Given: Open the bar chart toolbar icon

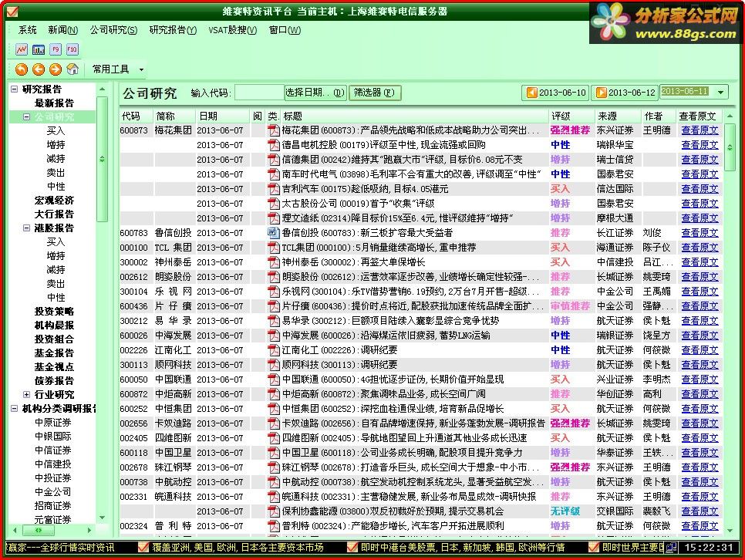Looking at the screenshot, I should (39, 49).
